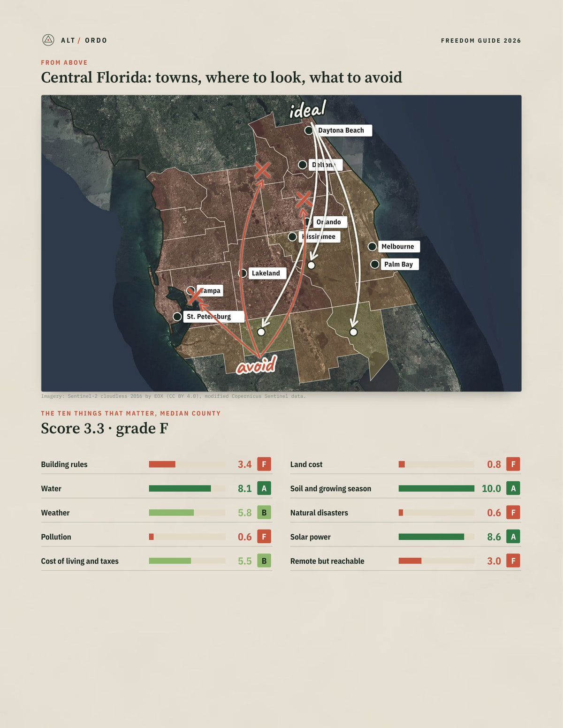Click white target dot nearest avoid handwriting
The width and height of the screenshot is (563, 728).
(261, 332)
